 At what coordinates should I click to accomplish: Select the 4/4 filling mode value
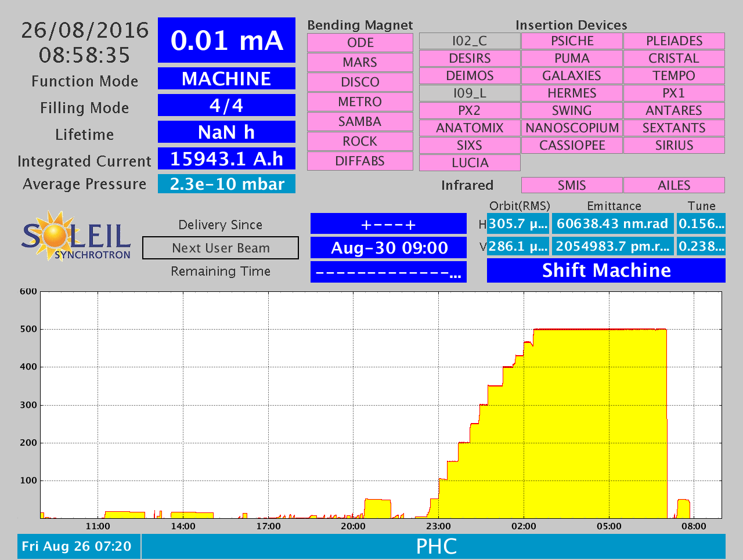click(x=226, y=105)
